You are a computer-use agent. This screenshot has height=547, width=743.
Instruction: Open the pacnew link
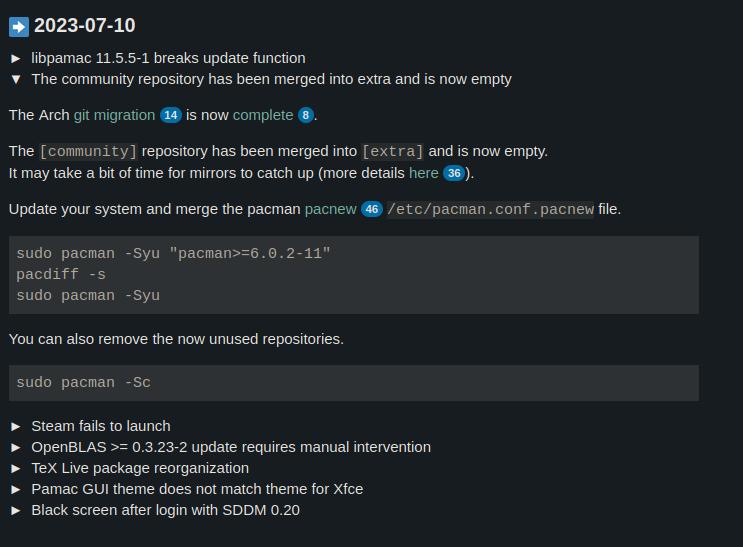tap(330, 209)
